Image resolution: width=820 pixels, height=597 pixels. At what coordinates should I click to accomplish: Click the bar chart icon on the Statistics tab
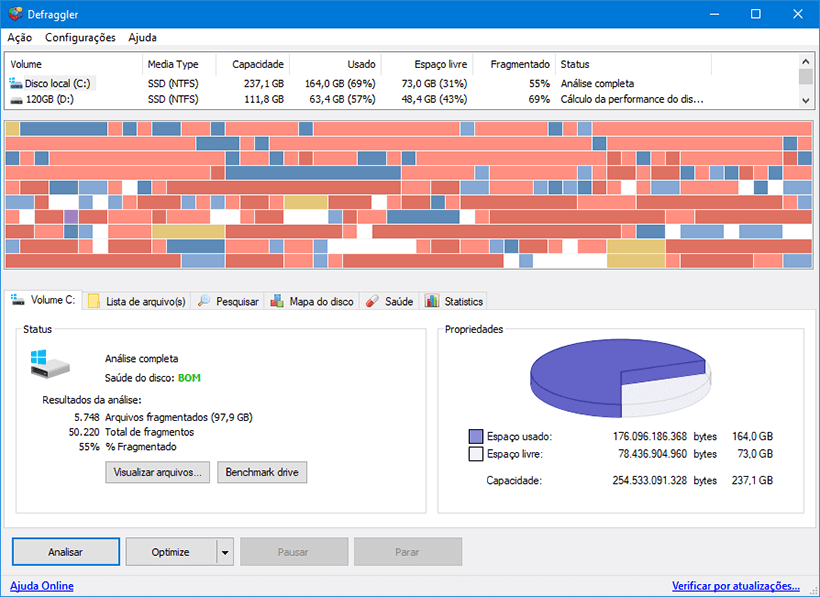coord(432,300)
